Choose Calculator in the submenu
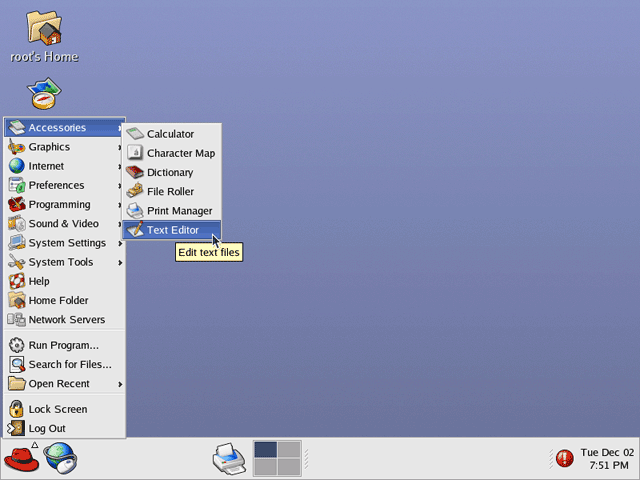This screenshot has width=640, height=480. pyautogui.click(x=172, y=134)
